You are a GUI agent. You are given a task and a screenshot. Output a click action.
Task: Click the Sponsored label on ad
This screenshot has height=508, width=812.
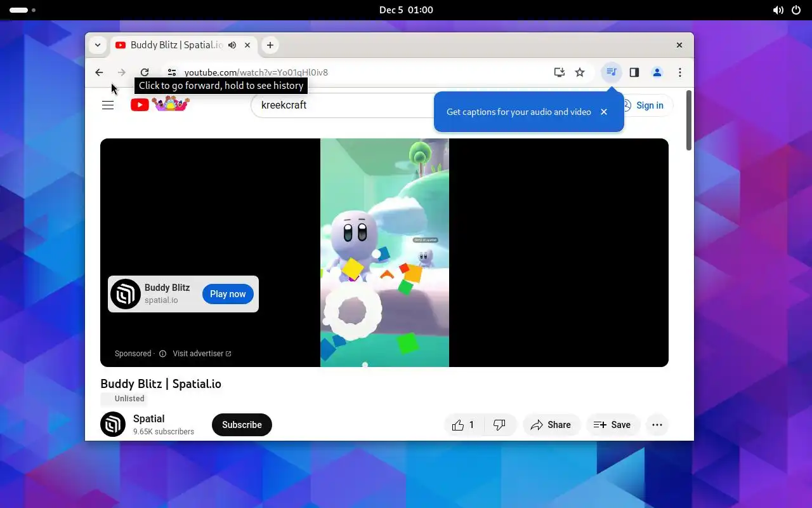click(133, 354)
